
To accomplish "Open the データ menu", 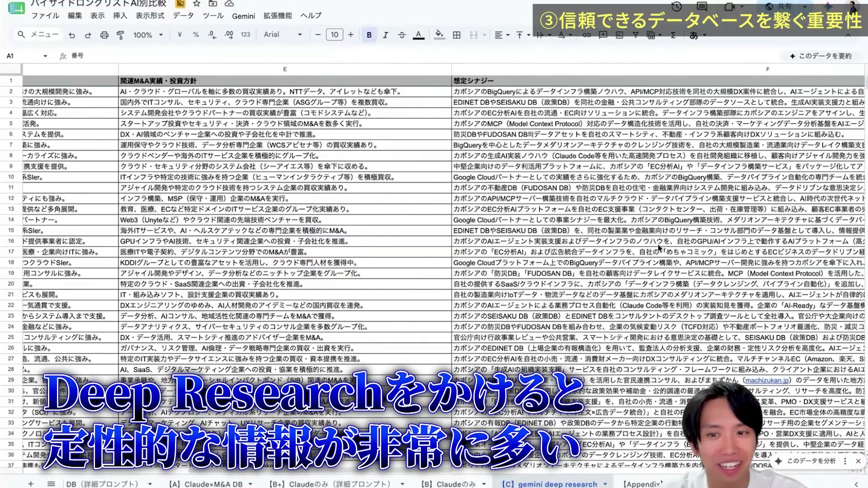I will point(183,15).
